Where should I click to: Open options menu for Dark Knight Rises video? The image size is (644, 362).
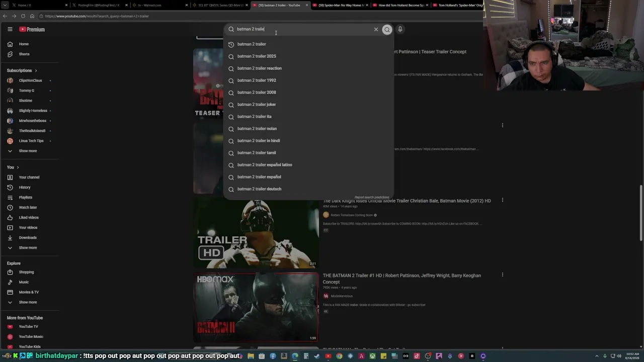[502, 200]
